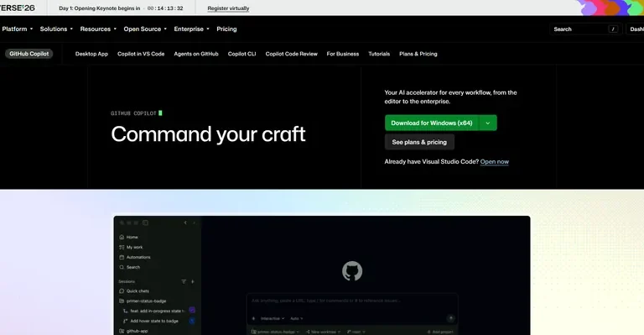Expand the Resources menu
644x335 pixels.
[x=98, y=29]
